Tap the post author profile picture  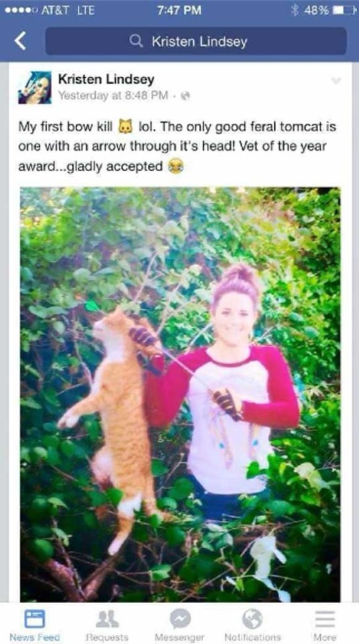click(x=35, y=87)
